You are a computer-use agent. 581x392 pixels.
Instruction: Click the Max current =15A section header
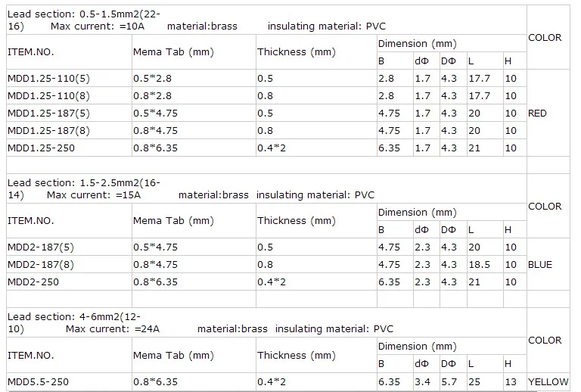click(x=94, y=195)
